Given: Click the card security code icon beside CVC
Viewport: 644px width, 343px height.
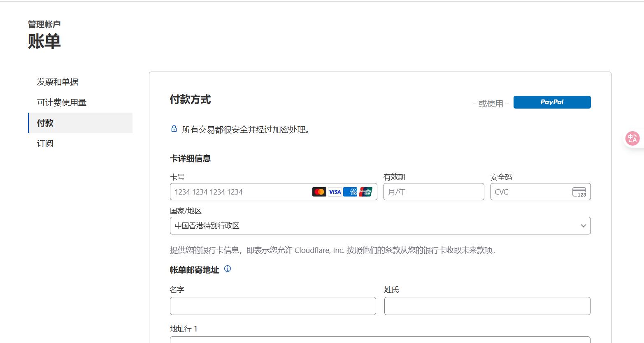Looking at the screenshot, I should (580, 192).
